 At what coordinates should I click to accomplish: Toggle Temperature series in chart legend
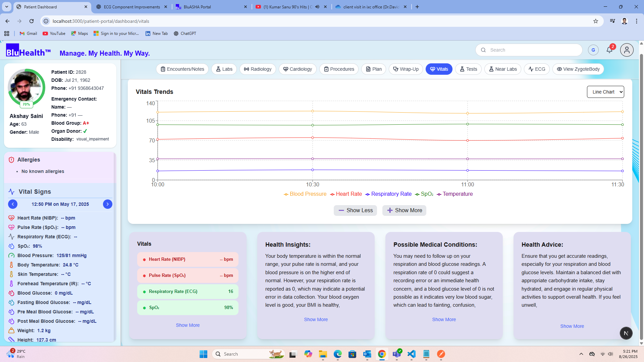pos(454,194)
